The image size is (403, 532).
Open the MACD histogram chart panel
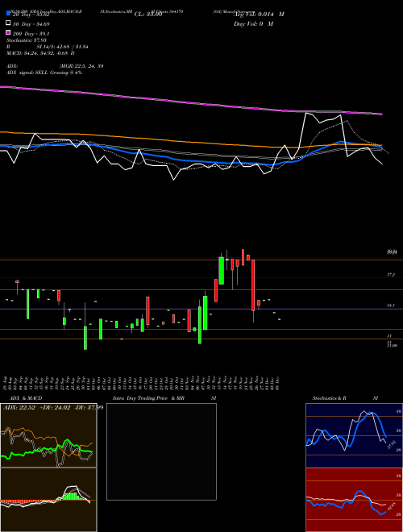pos(48,500)
